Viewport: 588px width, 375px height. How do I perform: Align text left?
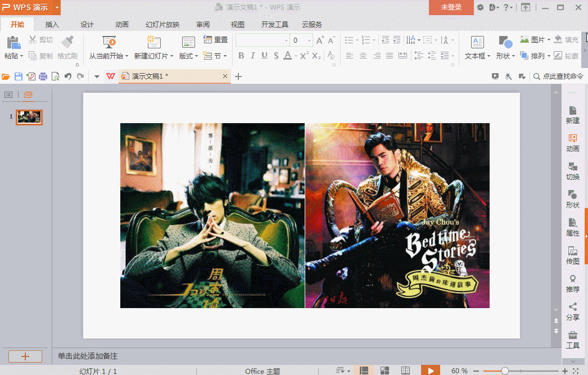(x=350, y=56)
